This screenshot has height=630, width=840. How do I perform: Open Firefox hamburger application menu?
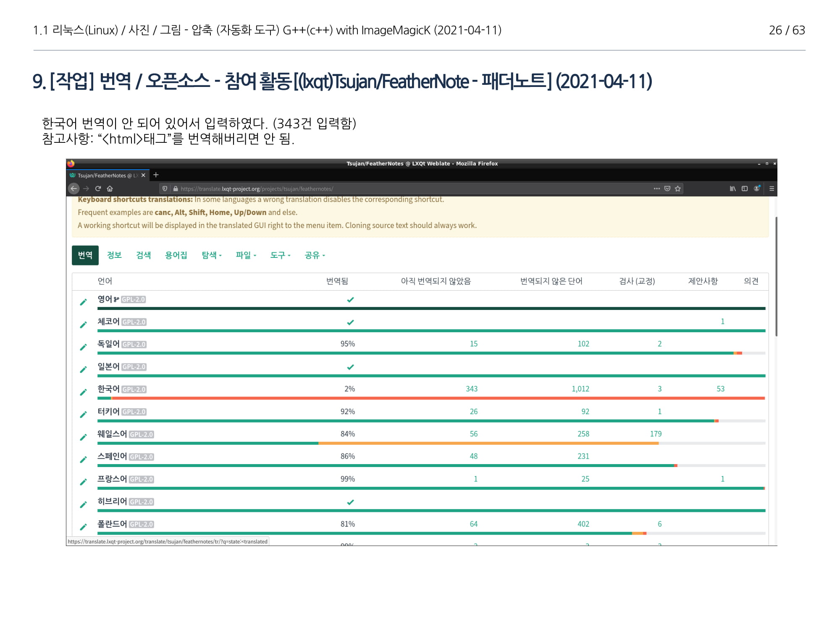pos(772,189)
